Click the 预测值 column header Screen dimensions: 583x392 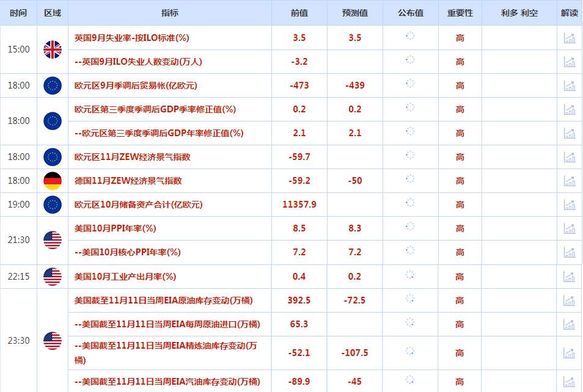354,13
